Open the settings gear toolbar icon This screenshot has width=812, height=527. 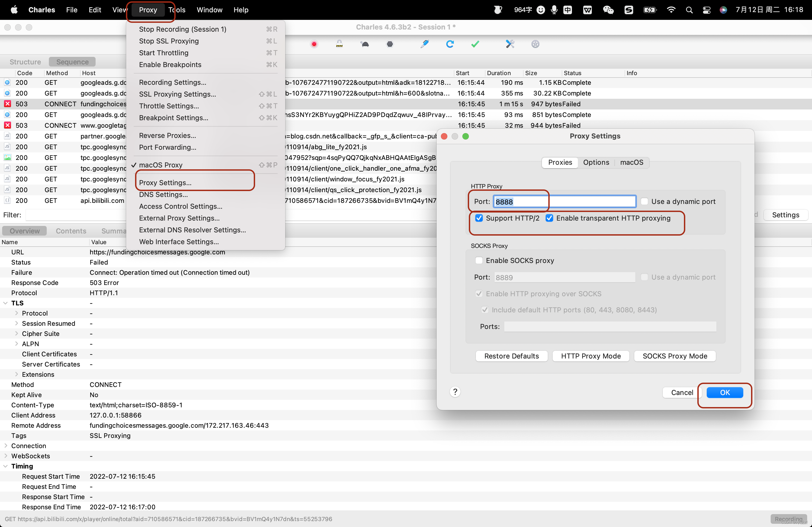point(535,44)
